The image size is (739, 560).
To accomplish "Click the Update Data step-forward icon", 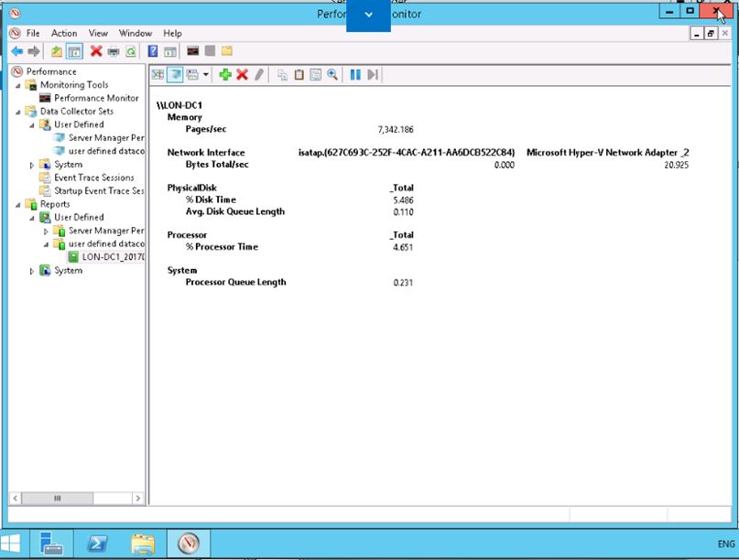I will 373,75.
